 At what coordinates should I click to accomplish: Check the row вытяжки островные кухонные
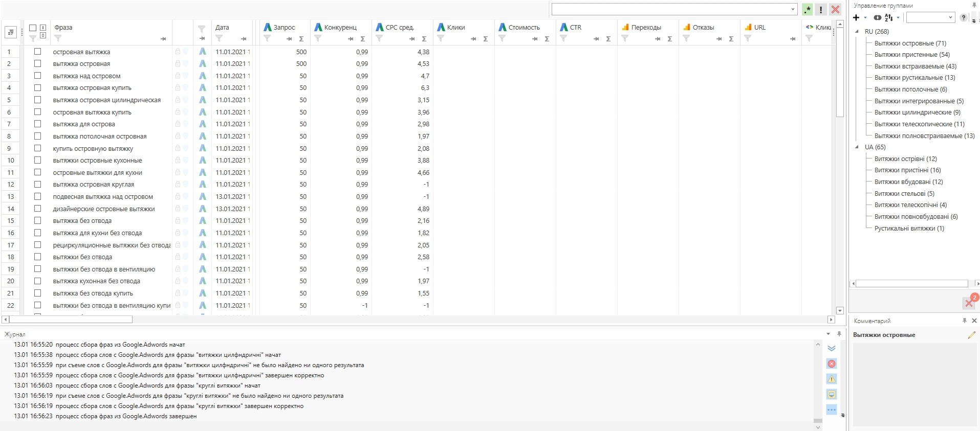(x=37, y=160)
